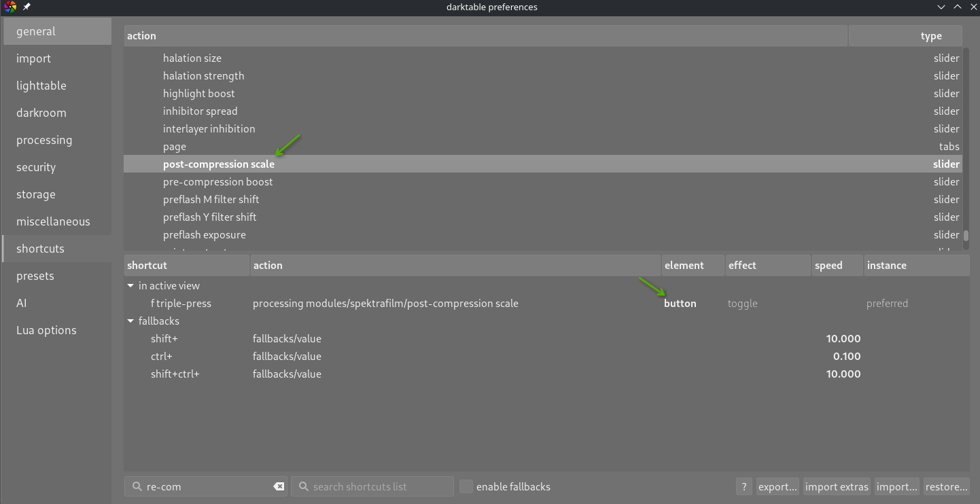Select the 'f triple-press' shortcut row
The width and height of the screenshot is (980, 504).
click(547, 304)
